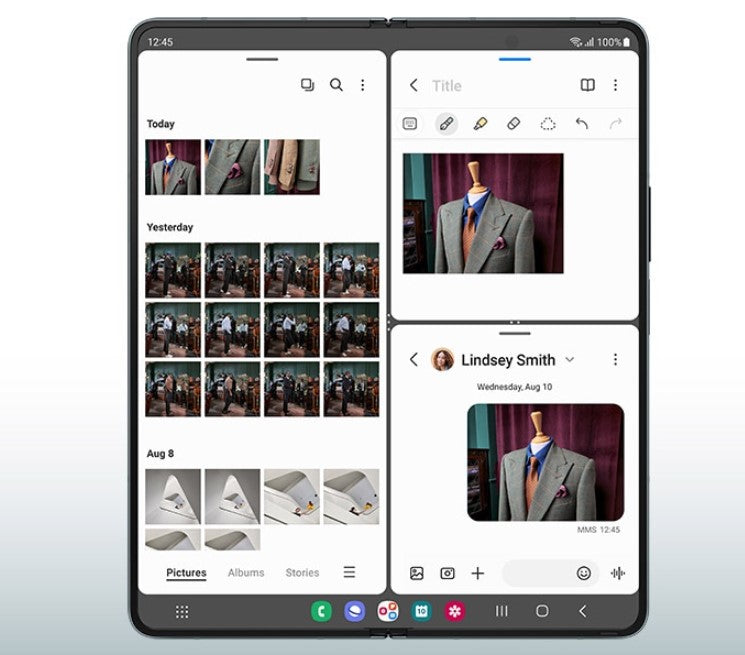Switch to Albums tab
745x655 pixels.
[246, 573]
